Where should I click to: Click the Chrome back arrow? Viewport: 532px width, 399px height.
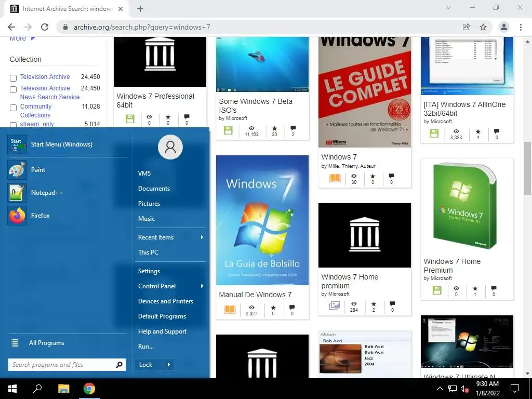pos(11,27)
